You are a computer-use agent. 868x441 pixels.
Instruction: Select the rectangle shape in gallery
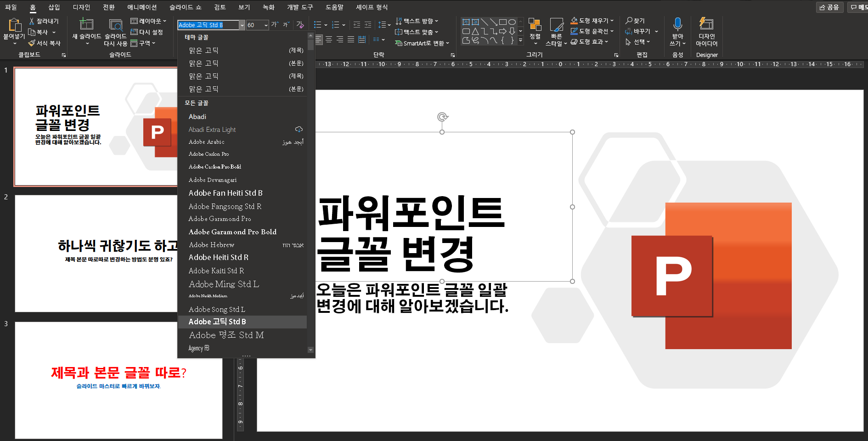point(503,22)
